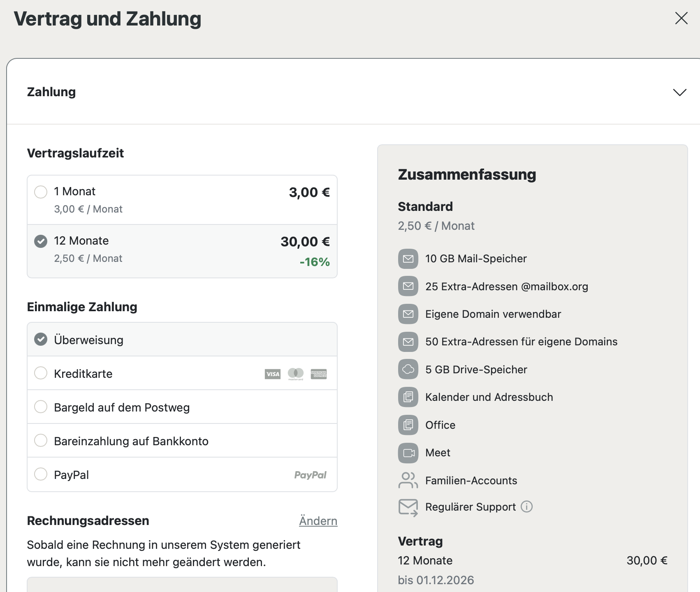Select the 1 Monat contract duration

pyautogui.click(x=41, y=192)
